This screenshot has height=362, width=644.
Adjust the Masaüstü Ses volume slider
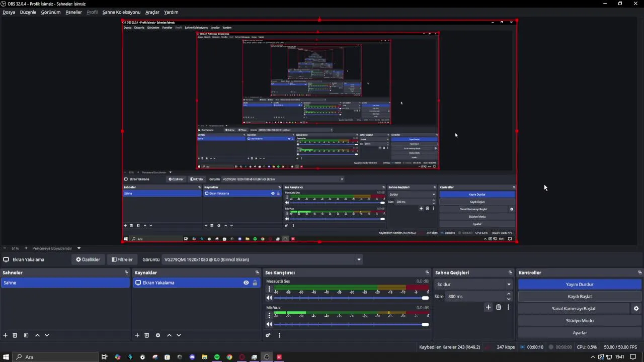coord(351,298)
